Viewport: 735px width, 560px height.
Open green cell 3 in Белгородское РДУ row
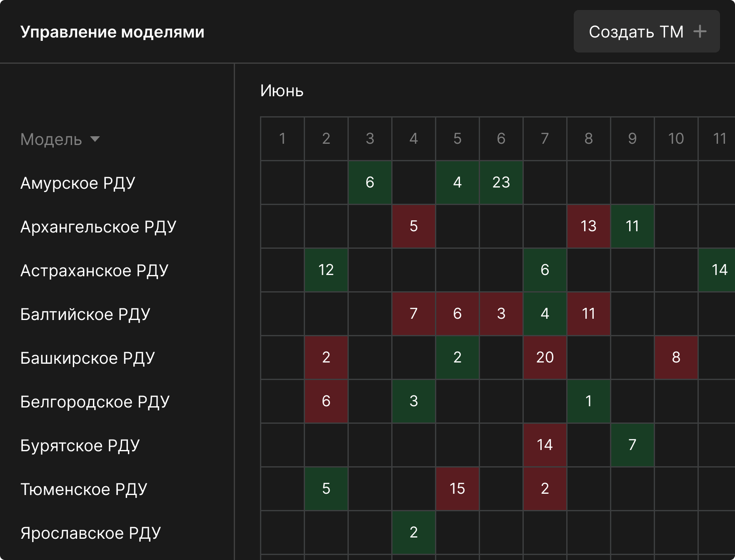coord(414,401)
